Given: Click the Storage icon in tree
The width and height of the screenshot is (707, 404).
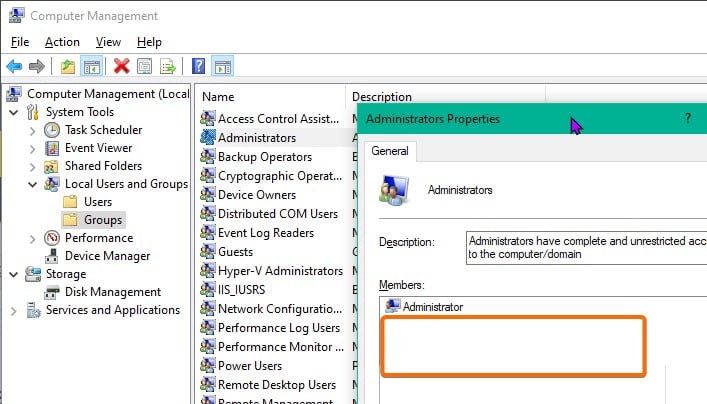Looking at the screenshot, I should click(33, 274).
